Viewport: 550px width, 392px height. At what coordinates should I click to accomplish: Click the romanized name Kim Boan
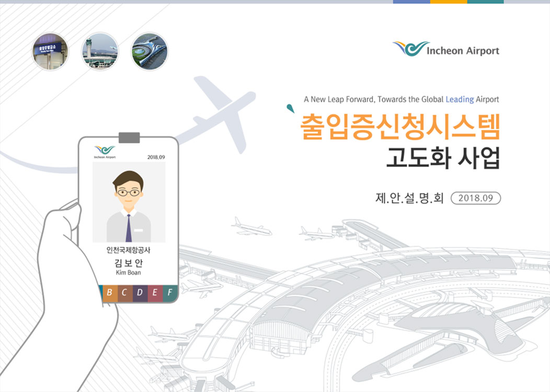129,272
